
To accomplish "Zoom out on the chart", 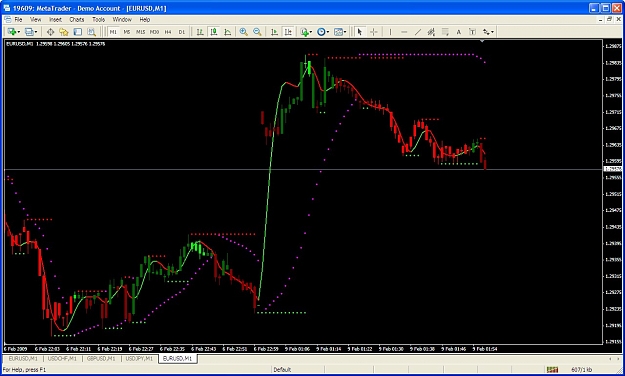I will pyautogui.click(x=257, y=32).
